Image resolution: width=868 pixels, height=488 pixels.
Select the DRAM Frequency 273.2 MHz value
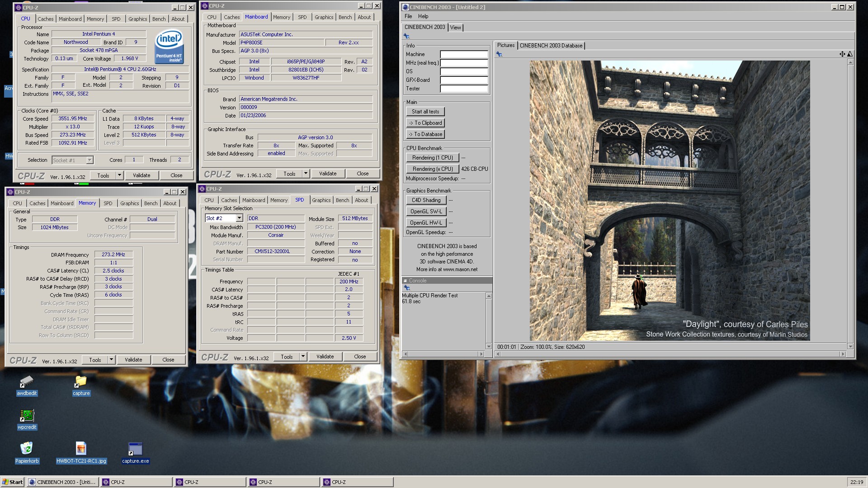click(113, 255)
